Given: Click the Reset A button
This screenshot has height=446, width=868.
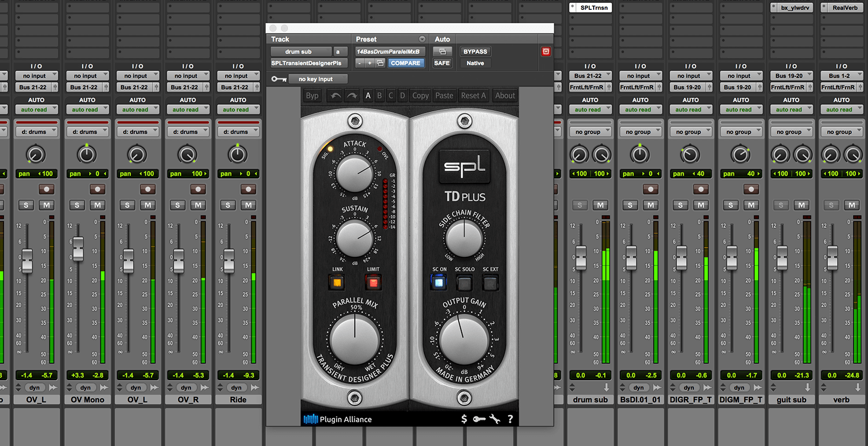Looking at the screenshot, I should point(473,96).
